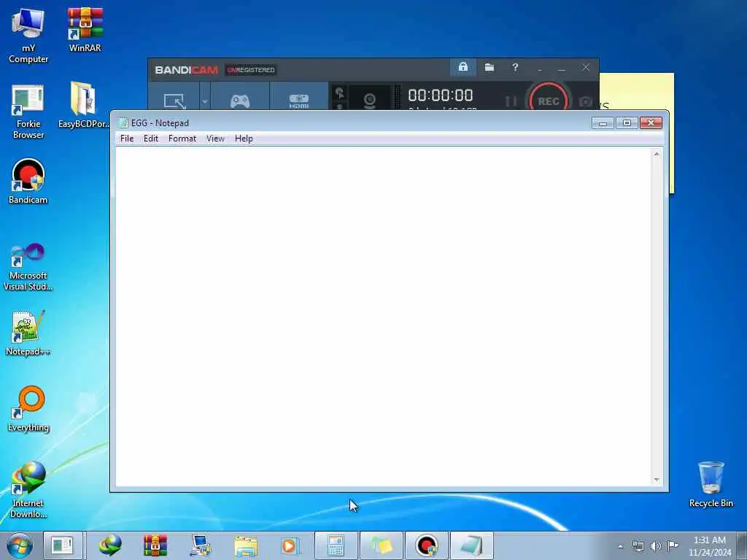Screen dimensions: 747x560
Task: Pause recording in Bandicam
Action: pyautogui.click(x=511, y=101)
